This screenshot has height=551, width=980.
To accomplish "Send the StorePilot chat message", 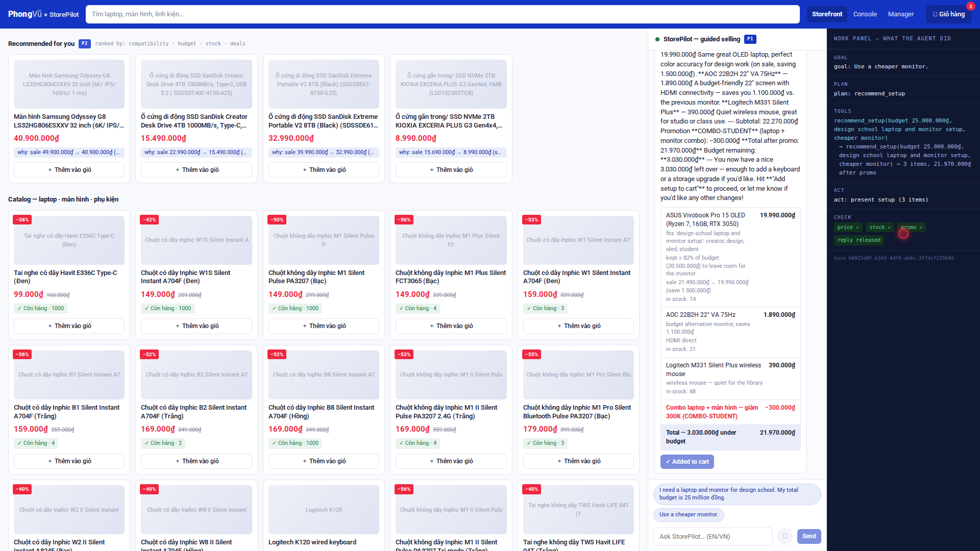I will pos(809,536).
